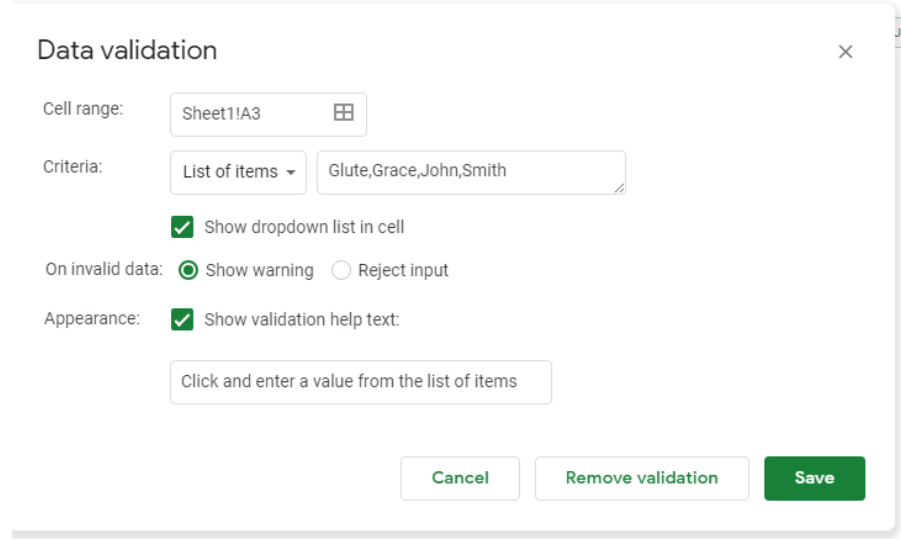Click the validation help text input box
The width and height of the screenshot is (901, 542).
(x=361, y=382)
